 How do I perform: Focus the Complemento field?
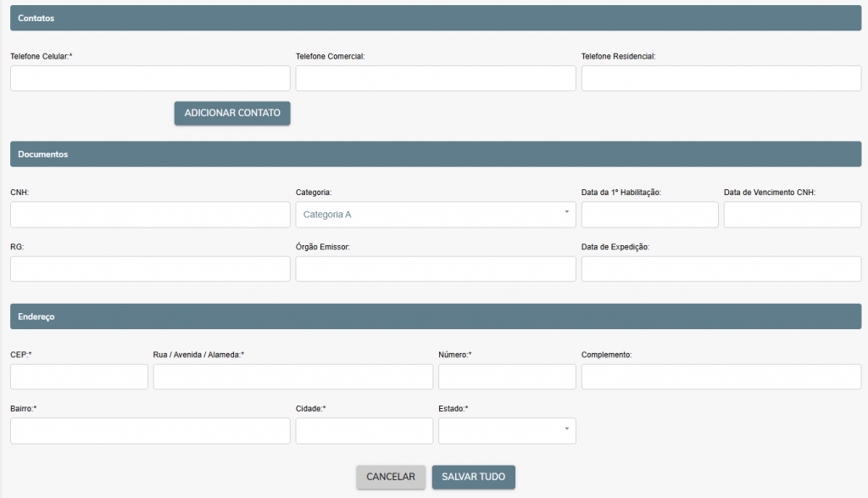click(x=721, y=377)
